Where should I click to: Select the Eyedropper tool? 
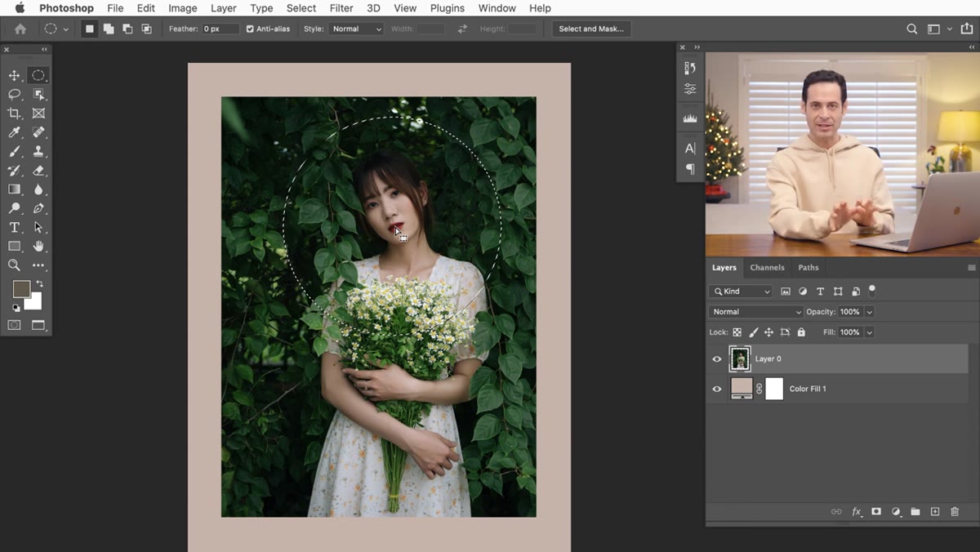coord(14,132)
